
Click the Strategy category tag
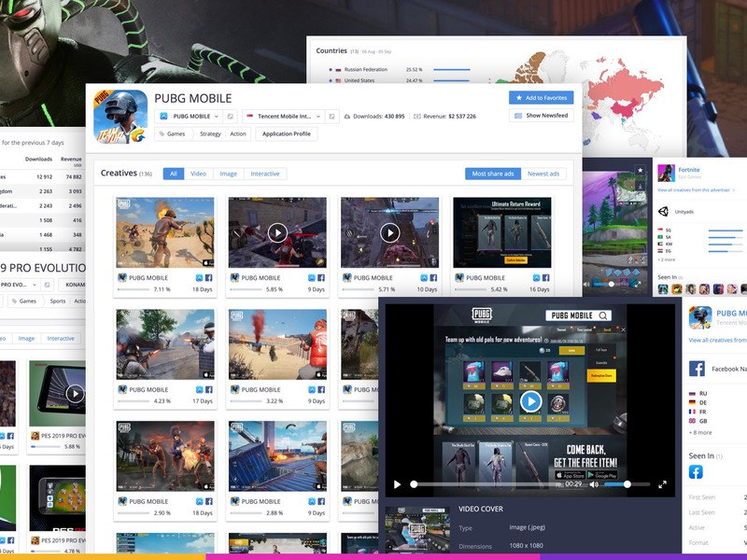(x=210, y=133)
